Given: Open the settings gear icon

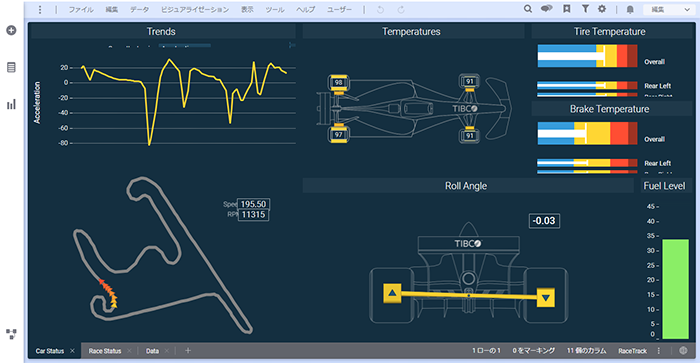Looking at the screenshot, I should click(x=602, y=9).
